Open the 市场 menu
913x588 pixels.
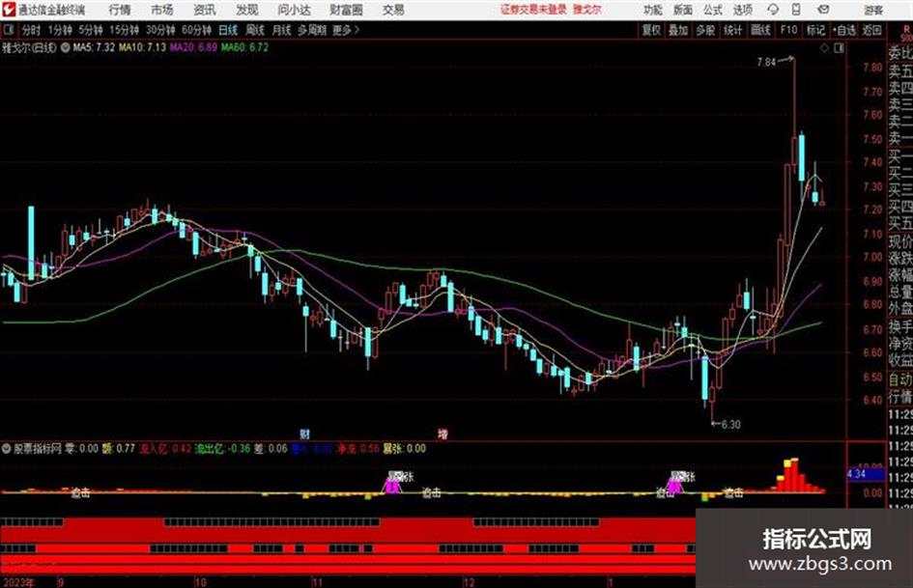tap(162, 10)
